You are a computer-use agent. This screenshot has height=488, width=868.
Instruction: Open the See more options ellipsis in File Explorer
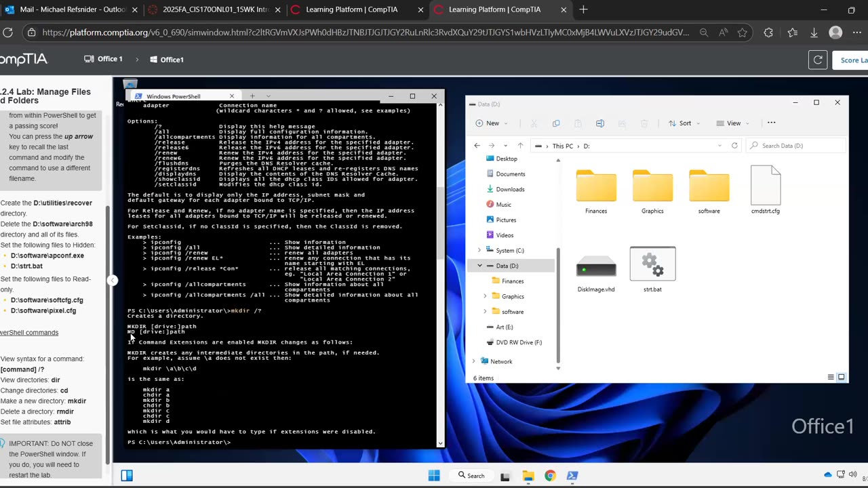[771, 123]
